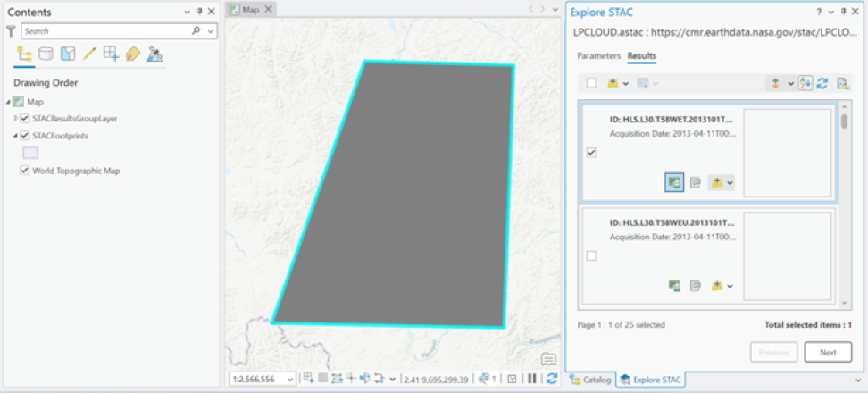Click add-to-map icon in STAC results toolbar

[613, 84]
